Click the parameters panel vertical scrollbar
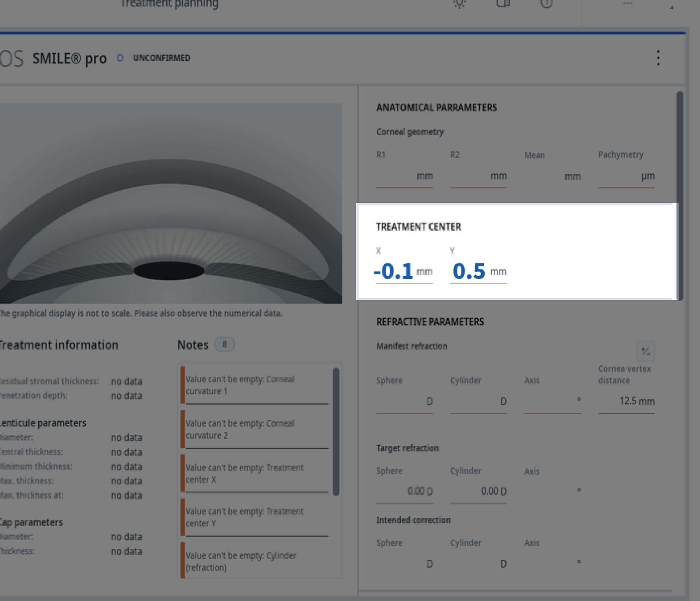Viewport: 700px width, 601px height. point(679,195)
